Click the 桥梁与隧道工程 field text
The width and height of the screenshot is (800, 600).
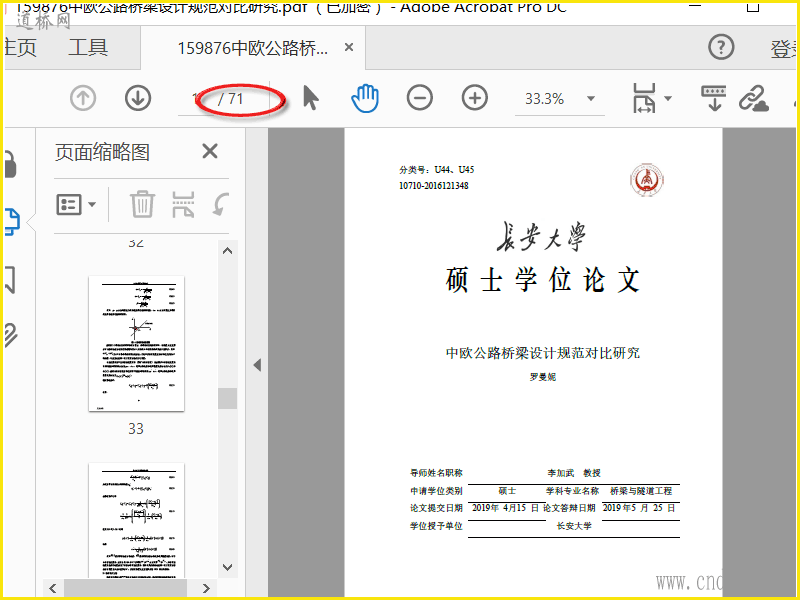641,491
